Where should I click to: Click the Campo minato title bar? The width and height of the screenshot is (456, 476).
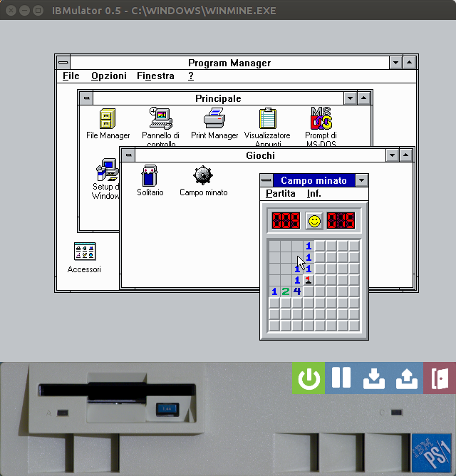click(313, 180)
